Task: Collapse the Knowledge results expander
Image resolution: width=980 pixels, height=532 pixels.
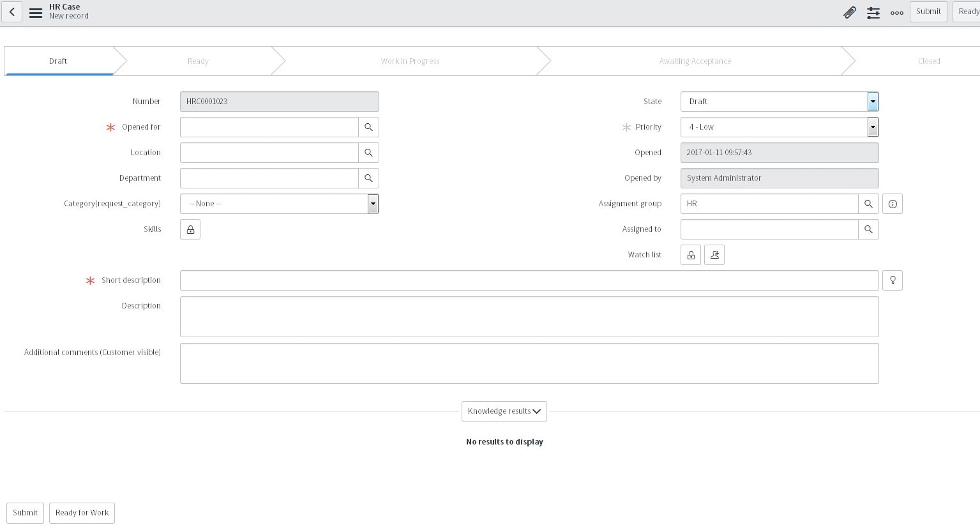Action: (504, 411)
